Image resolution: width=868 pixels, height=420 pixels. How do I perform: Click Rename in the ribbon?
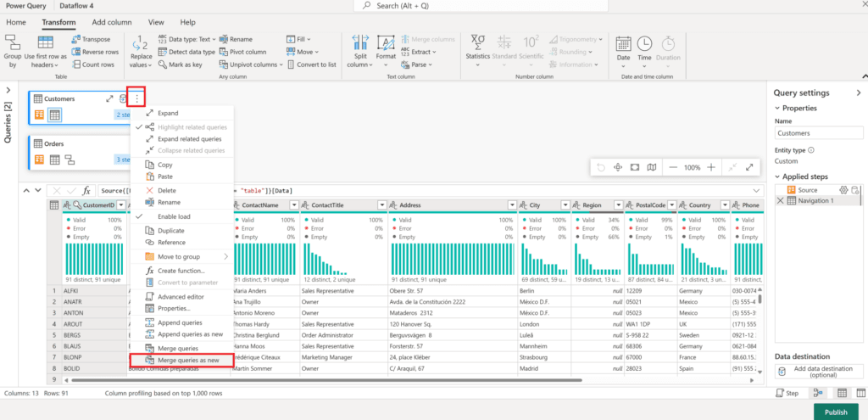coord(236,39)
